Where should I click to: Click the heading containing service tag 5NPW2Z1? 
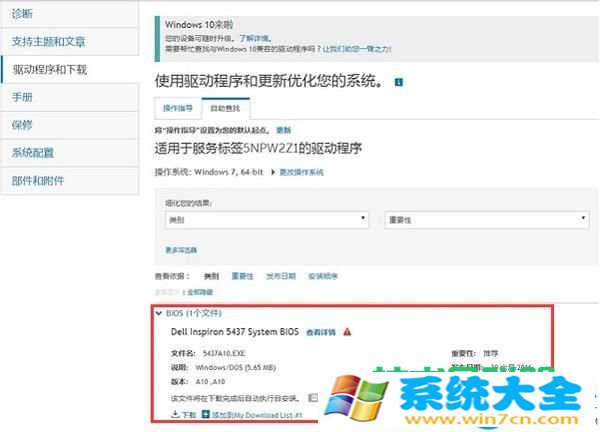click(x=258, y=148)
